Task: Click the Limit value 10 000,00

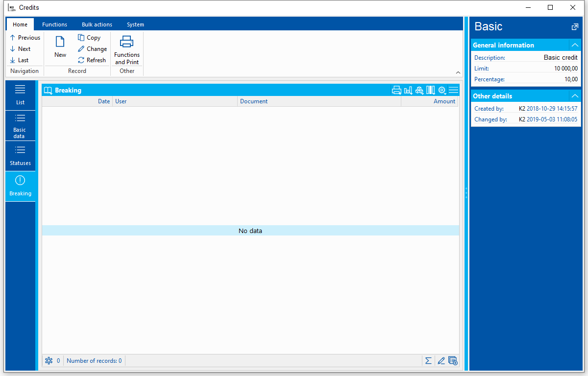Action: [x=566, y=69]
